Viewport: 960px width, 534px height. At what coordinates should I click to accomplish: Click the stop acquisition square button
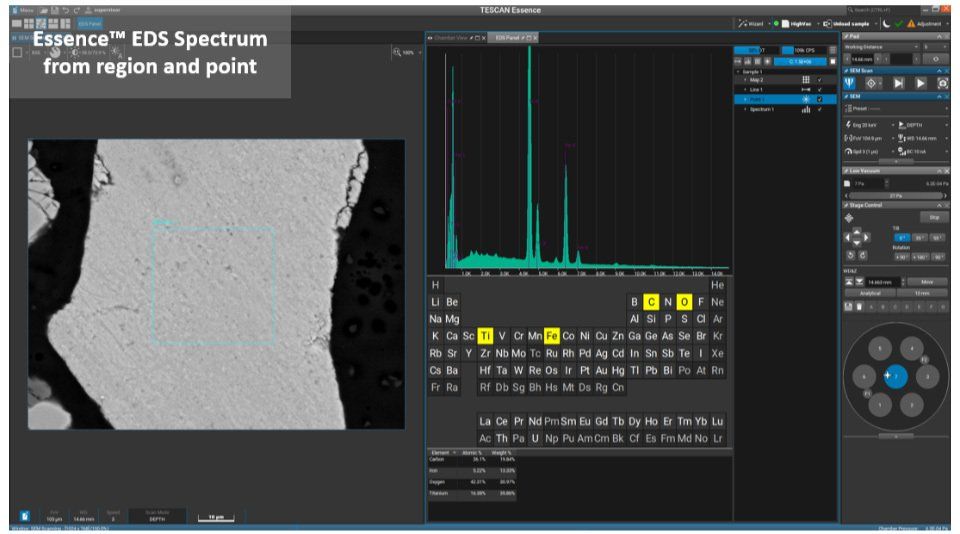pos(832,61)
